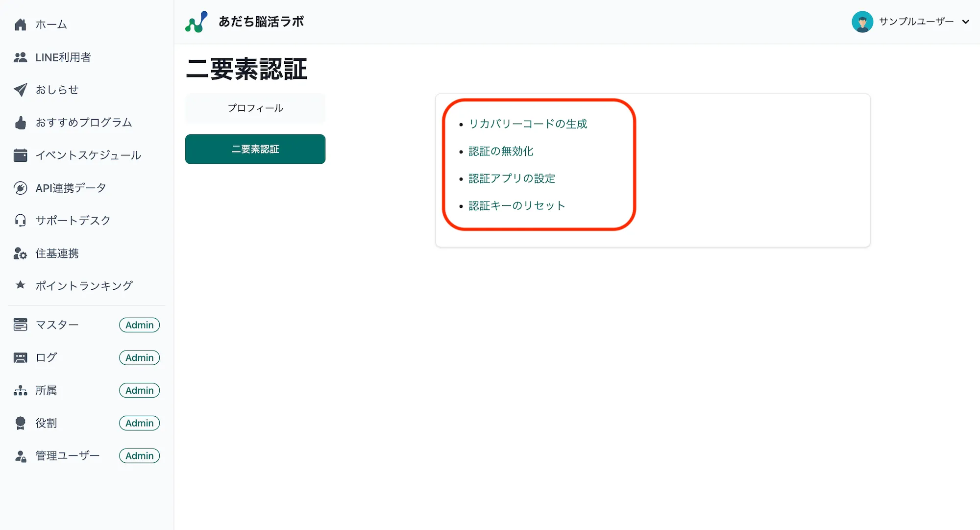Open the ログ admin section icon
This screenshot has width=980, height=530.
tap(20, 357)
